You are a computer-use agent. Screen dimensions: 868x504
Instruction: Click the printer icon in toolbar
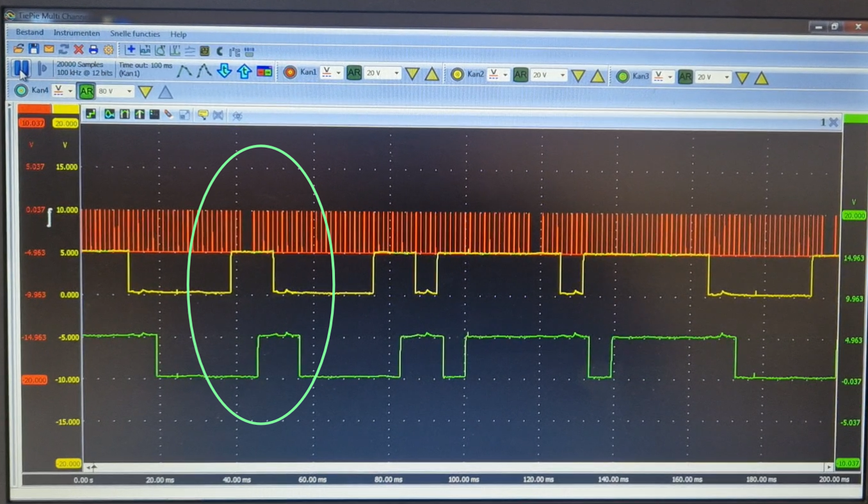coord(93,50)
